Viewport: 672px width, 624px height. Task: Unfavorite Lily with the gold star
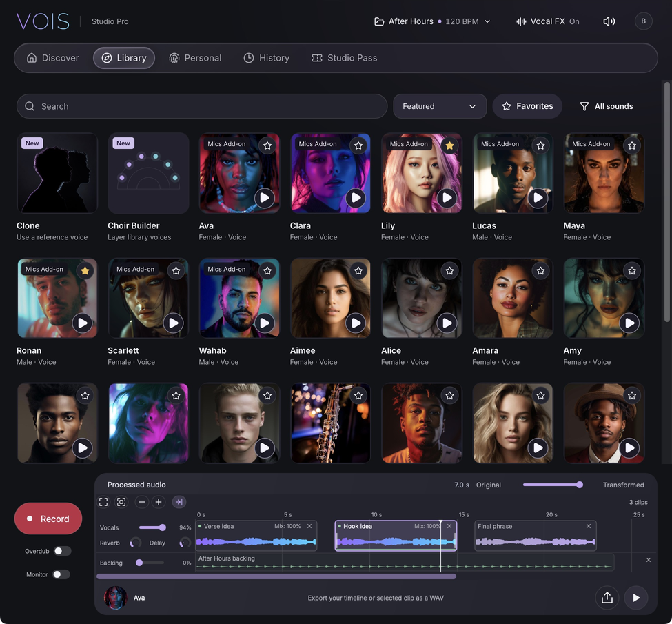point(449,145)
